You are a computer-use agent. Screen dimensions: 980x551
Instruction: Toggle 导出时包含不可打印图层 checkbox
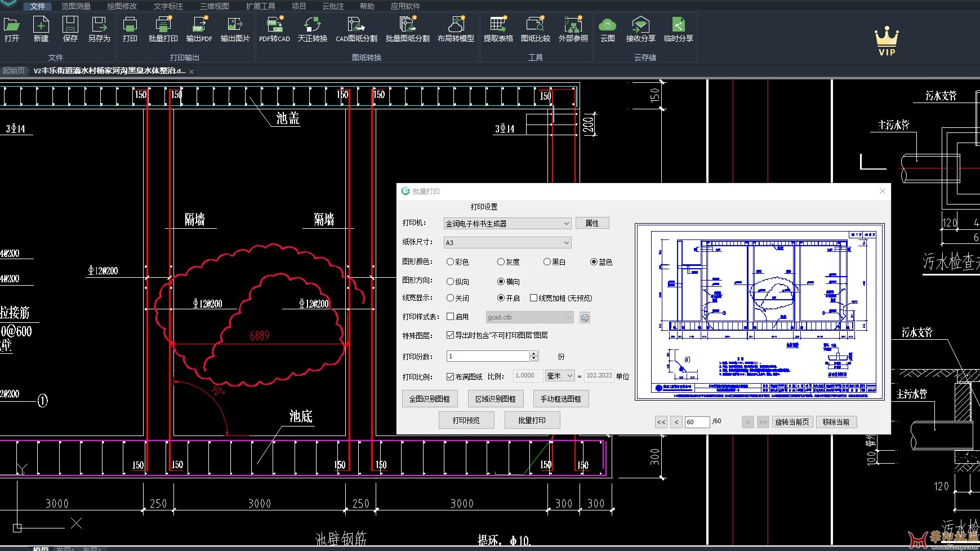(450, 335)
